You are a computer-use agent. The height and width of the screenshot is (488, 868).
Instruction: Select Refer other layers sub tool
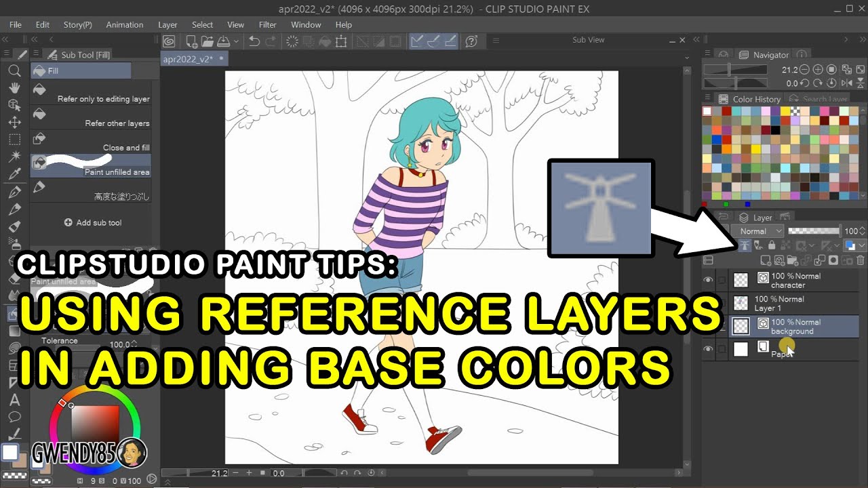tap(91, 118)
